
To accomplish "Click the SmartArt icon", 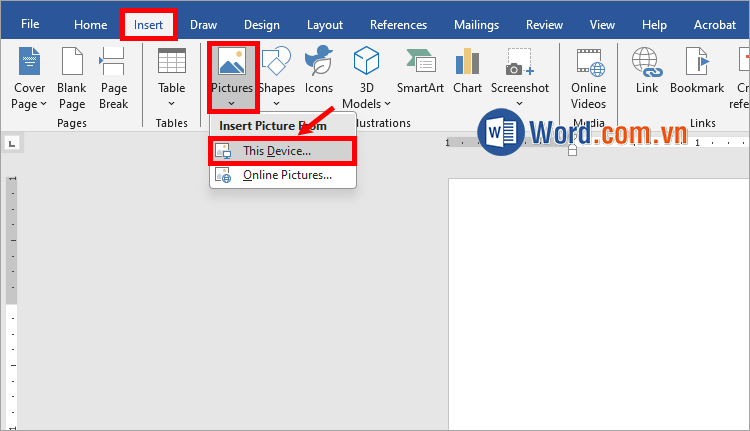I will (x=420, y=64).
